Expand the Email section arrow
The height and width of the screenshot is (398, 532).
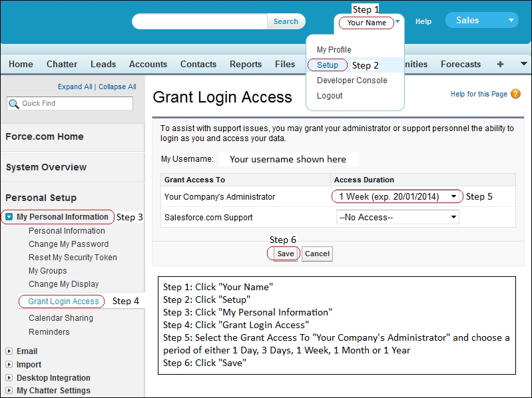tap(9, 351)
